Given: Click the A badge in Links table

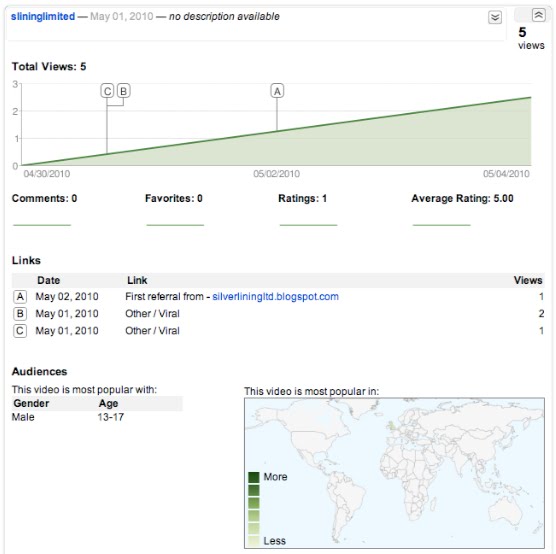Looking at the screenshot, I should tap(20, 297).
